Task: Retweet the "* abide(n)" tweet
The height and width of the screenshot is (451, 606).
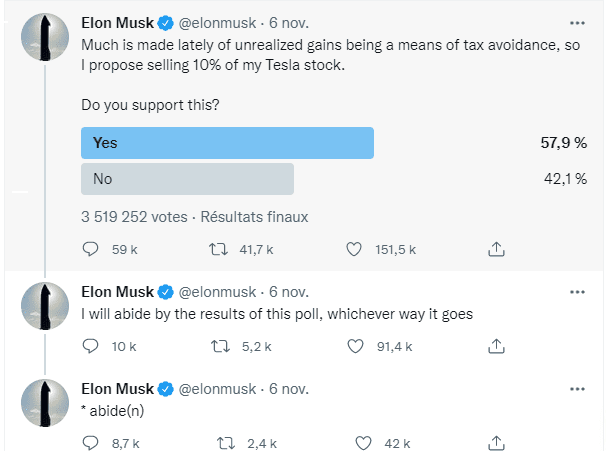Action: click(x=226, y=442)
